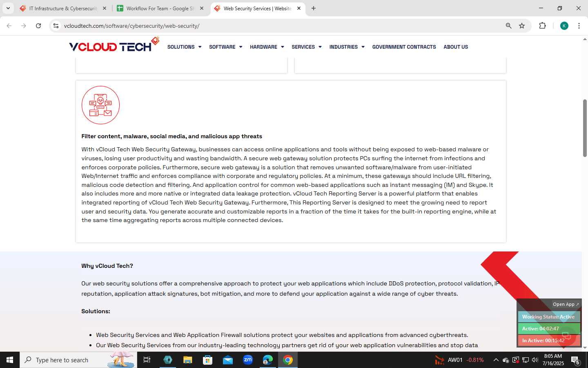This screenshot has width=588, height=368.
Task: Click 'Filter content, malware, social media' heading
Action: click(x=171, y=137)
